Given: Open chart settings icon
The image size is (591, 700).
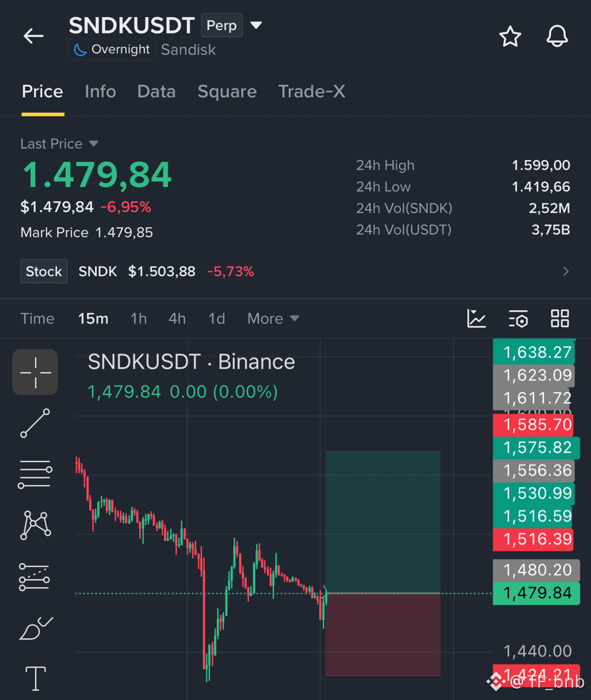Looking at the screenshot, I should (518, 319).
